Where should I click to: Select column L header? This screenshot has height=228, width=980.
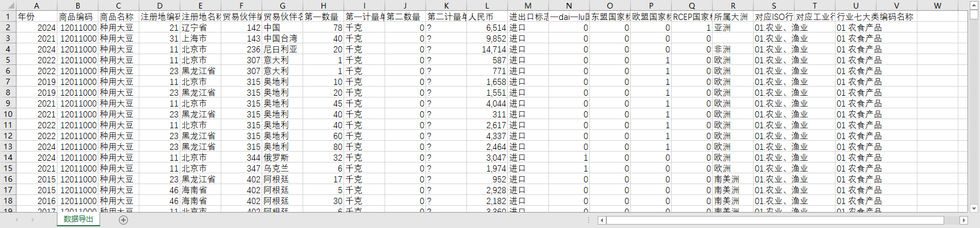[x=487, y=6]
